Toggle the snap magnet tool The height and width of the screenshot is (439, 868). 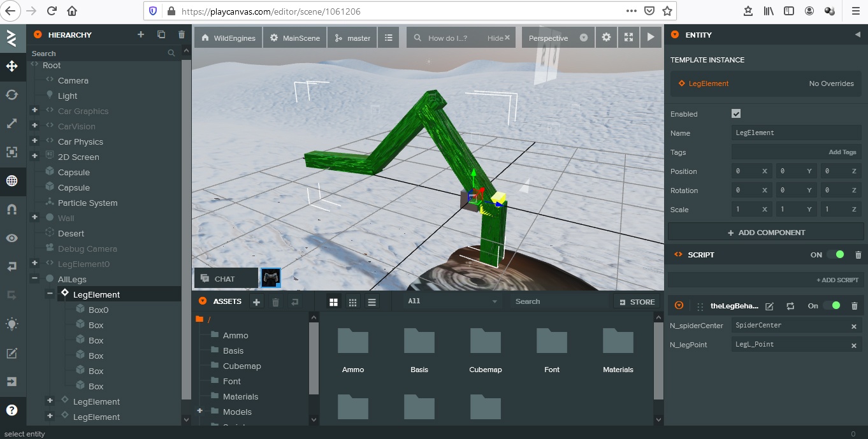coord(11,209)
